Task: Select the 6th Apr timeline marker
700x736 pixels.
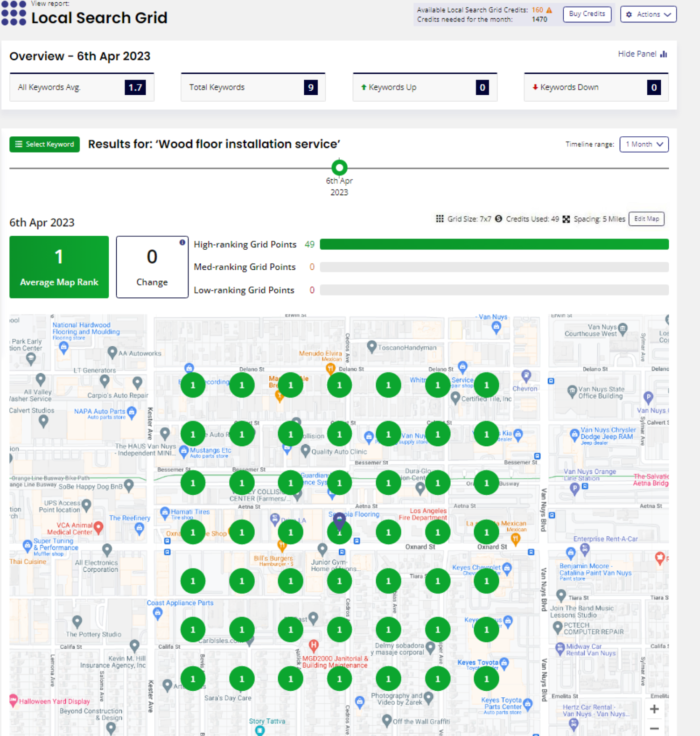Action: (339, 167)
